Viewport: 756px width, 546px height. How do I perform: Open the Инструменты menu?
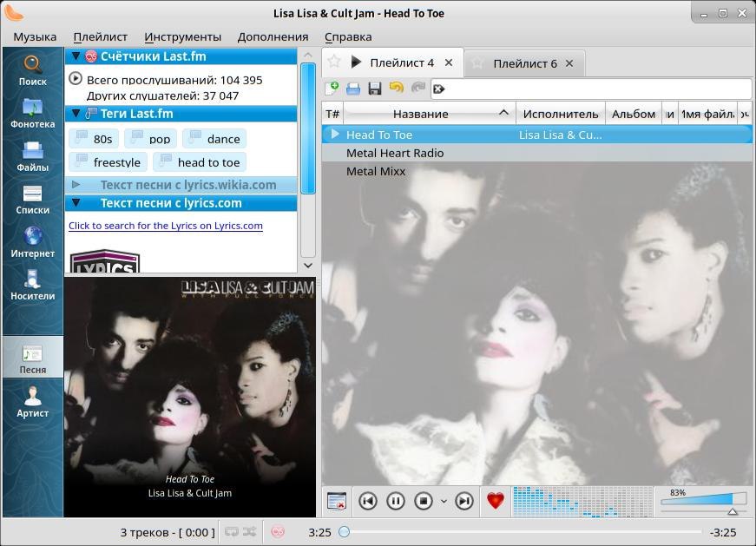tap(183, 36)
